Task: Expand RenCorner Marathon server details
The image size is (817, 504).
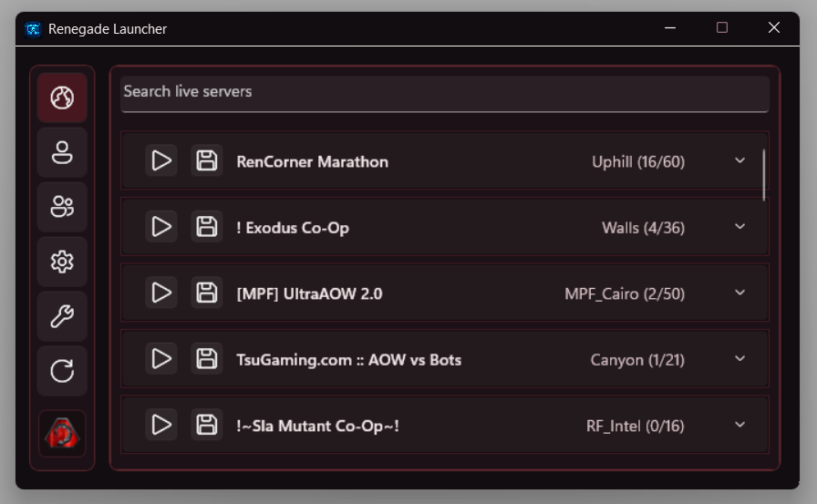Action: pos(739,160)
